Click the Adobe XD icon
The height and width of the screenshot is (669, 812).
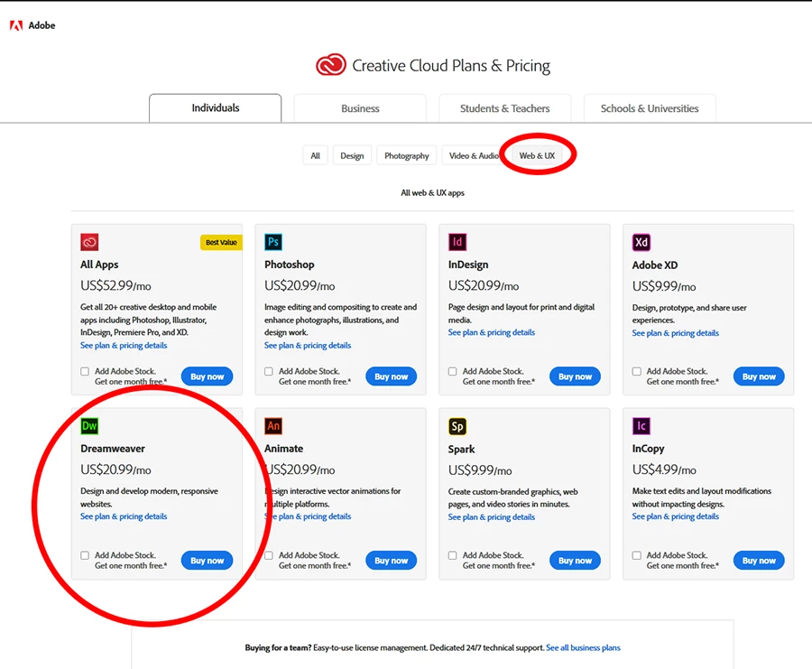pos(641,242)
